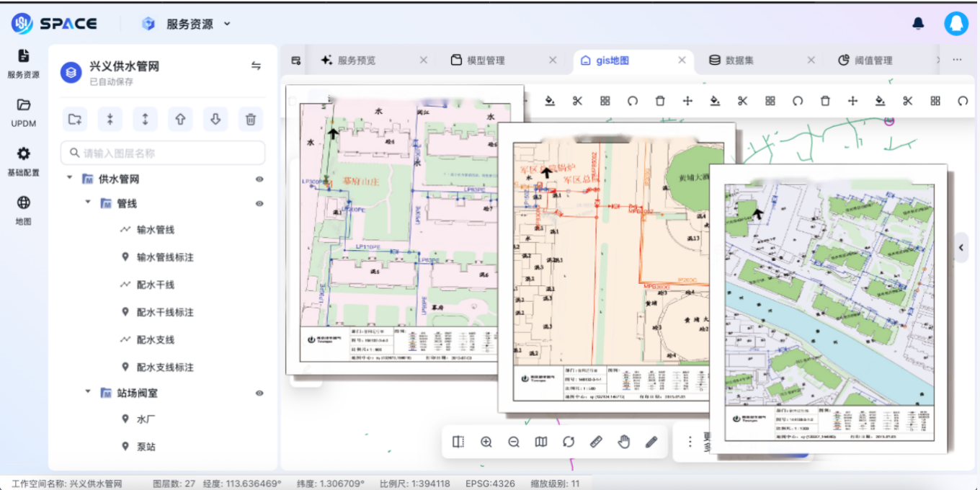Click the layer name search field
The width and height of the screenshot is (980, 490).
click(163, 153)
